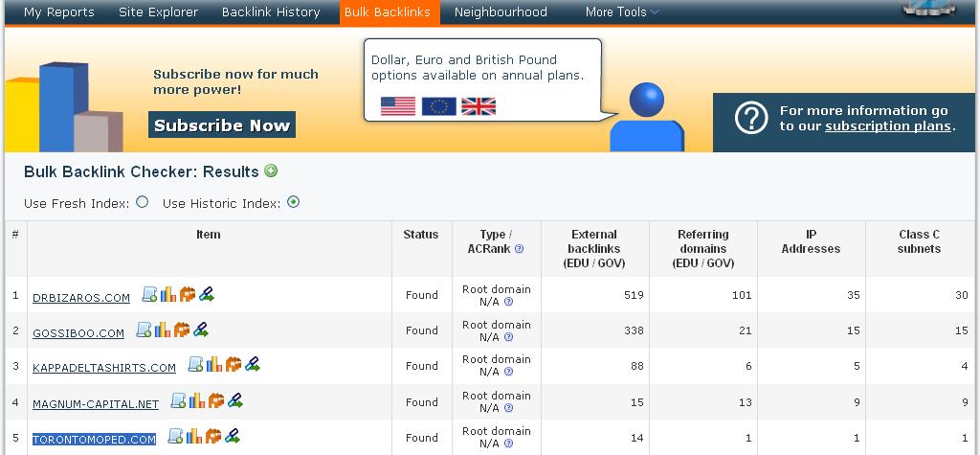The height and width of the screenshot is (455, 980).
Task: Select the Bulk Backlinks tab
Action: 390,11
